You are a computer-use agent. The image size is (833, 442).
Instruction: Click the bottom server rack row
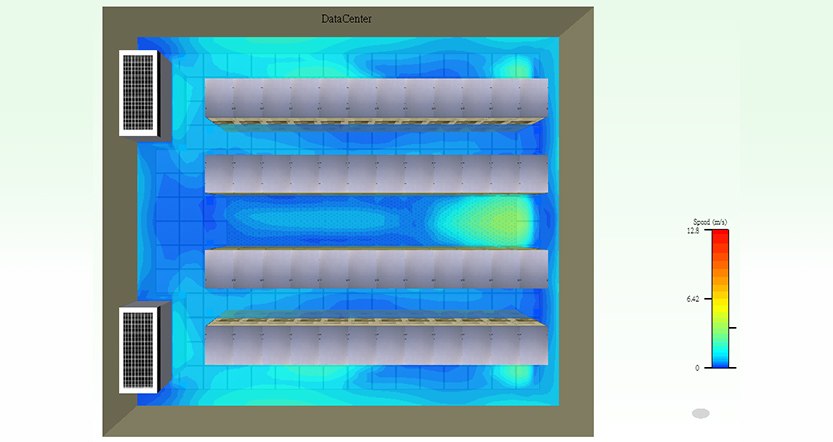[x=376, y=342]
